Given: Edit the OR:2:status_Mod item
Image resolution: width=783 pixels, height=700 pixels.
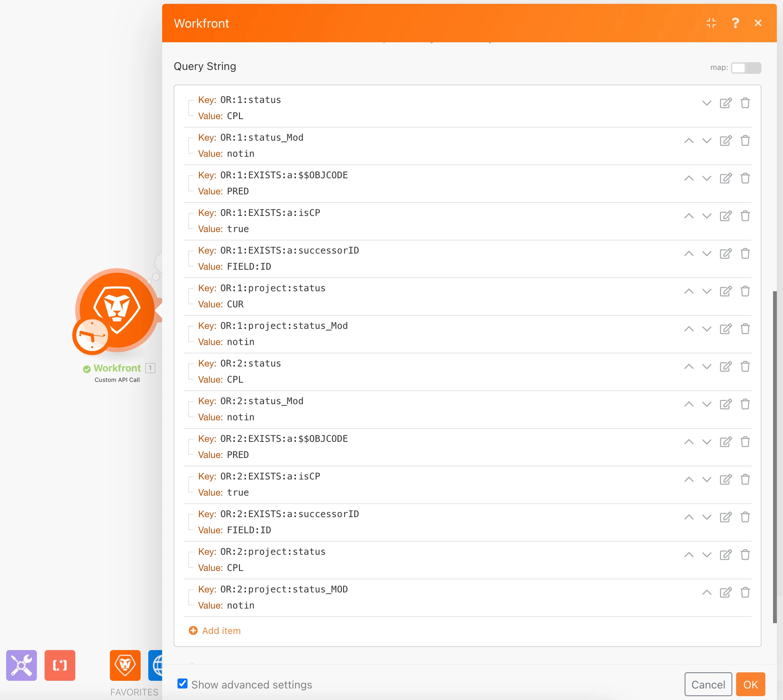Looking at the screenshot, I should pyautogui.click(x=725, y=404).
